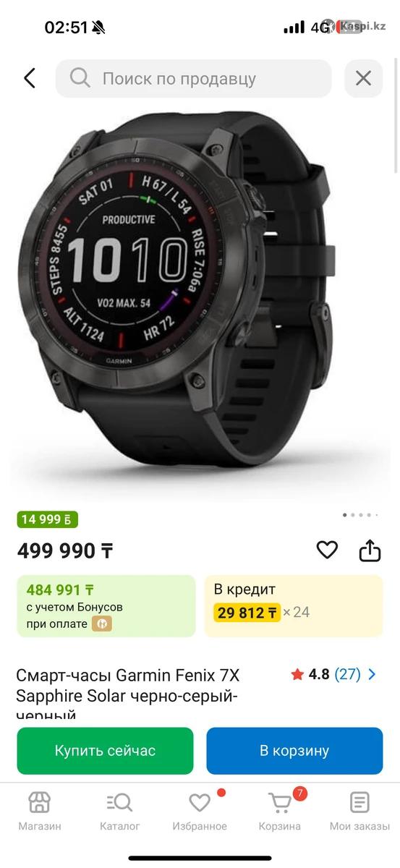
Task: Add watch to favorites with heart icon
Action: (327, 550)
